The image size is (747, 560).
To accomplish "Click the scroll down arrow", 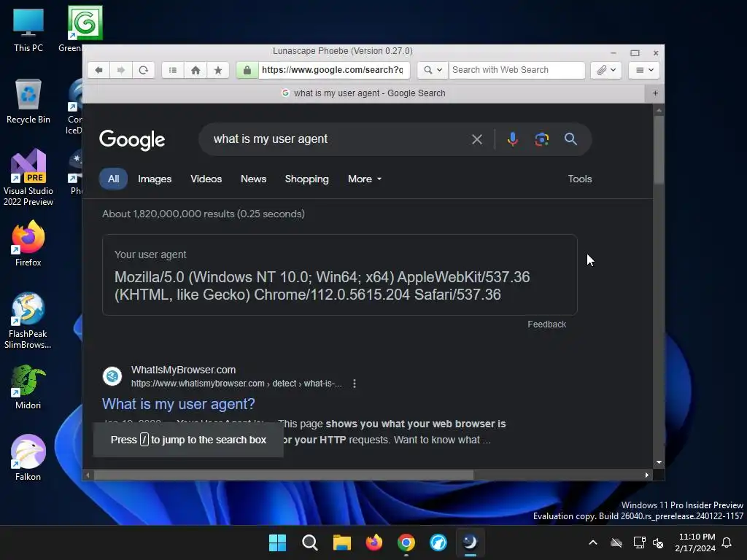I will (659, 462).
